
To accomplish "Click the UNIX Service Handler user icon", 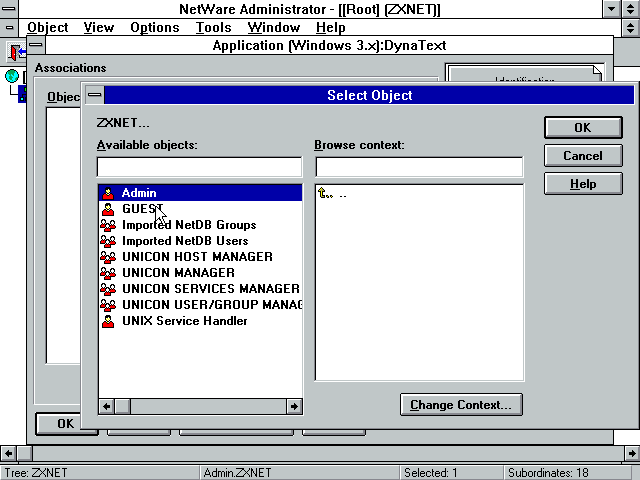I will (108, 321).
